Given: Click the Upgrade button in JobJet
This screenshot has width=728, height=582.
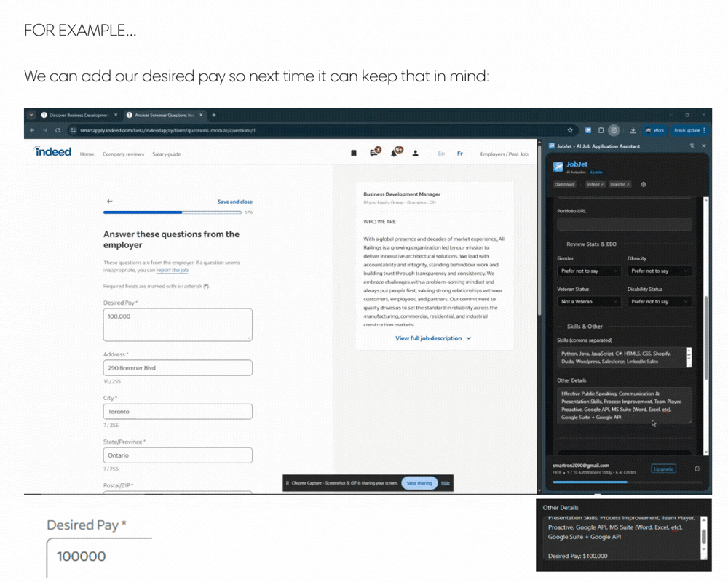Looking at the screenshot, I should tap(663, 469).
